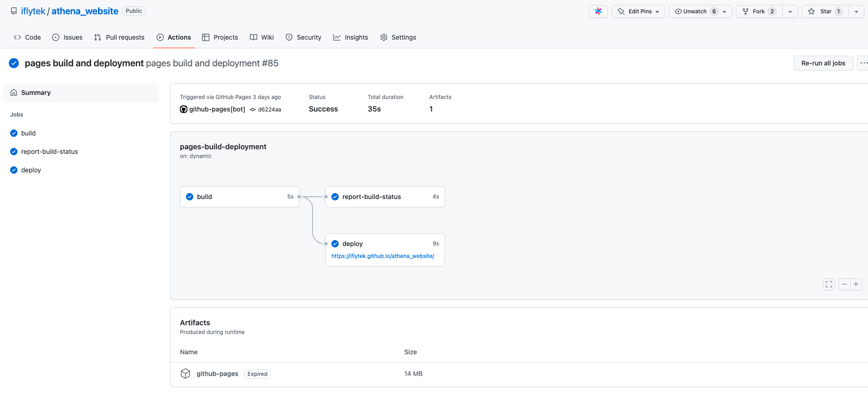Click the success check next to report-build-status in sidebar
The width and height of the screenshot is (868, 405).
click(14, 152)
